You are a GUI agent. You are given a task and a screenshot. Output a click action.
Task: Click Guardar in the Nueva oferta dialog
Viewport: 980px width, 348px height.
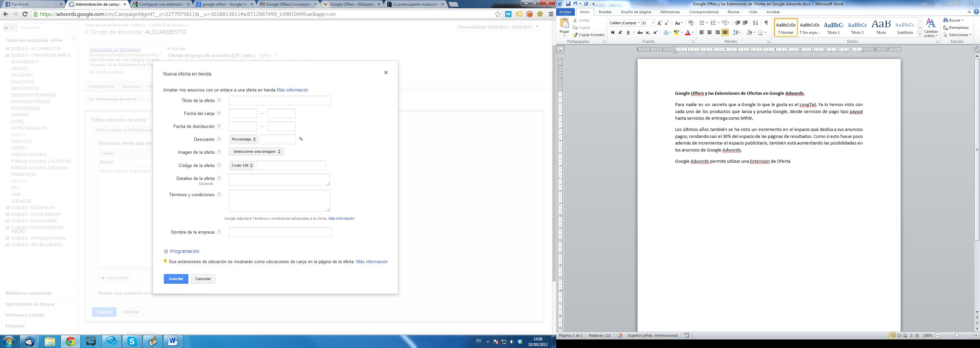pyautogui.click(x=176, y=279)
